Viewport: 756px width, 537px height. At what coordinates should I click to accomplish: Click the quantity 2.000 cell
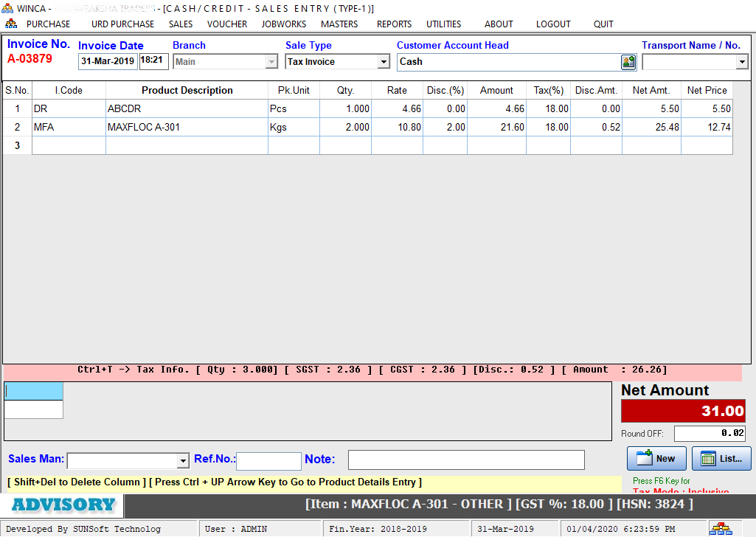(x=346, y=128)
